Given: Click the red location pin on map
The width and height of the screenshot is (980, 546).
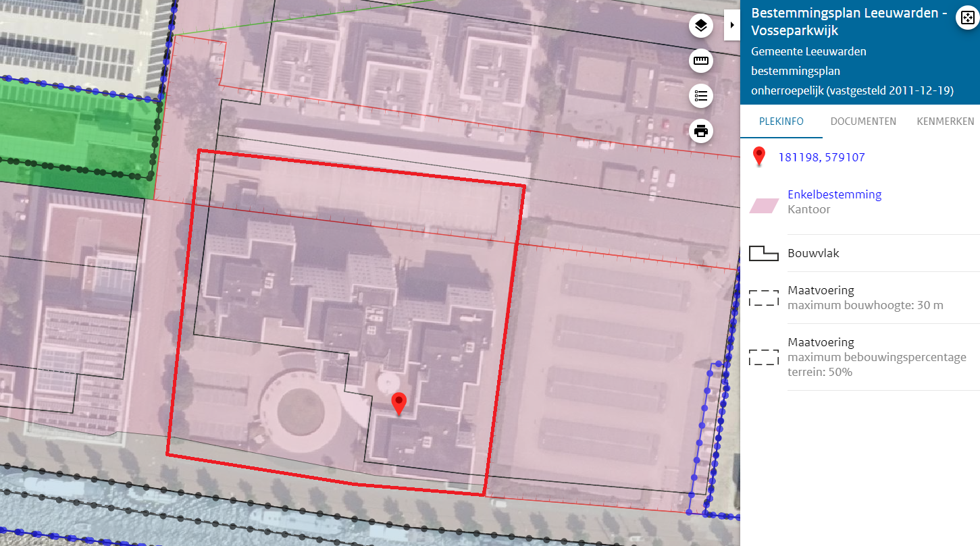Looking at the screenshot, I should point(399,403).
